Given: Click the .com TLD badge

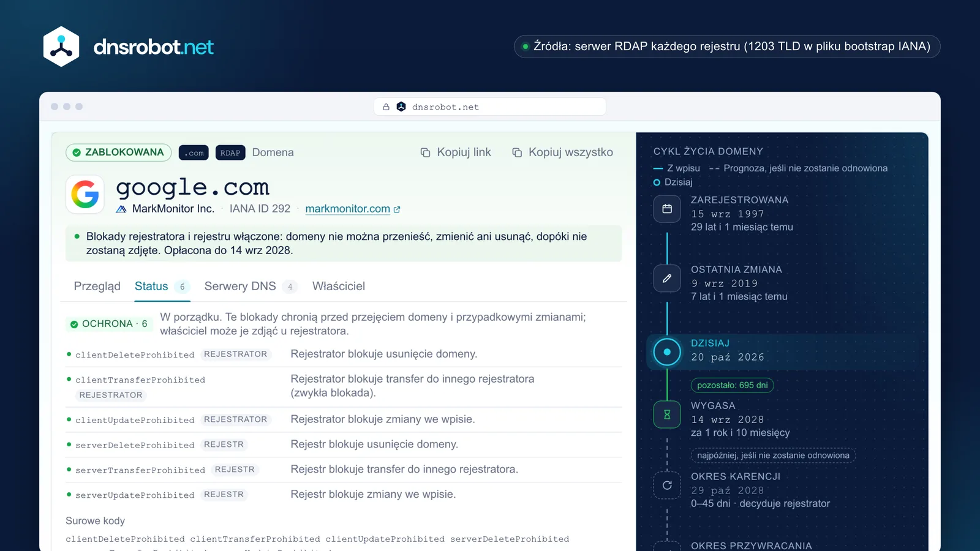Looking at the screenshot, I should [194, 153].
